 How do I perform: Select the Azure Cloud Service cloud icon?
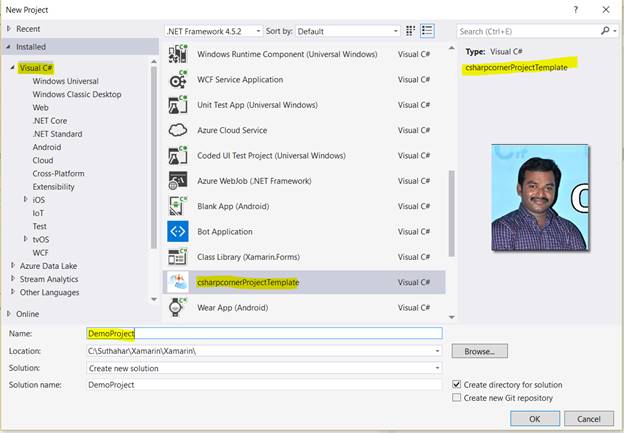click(x=178, y=130)
